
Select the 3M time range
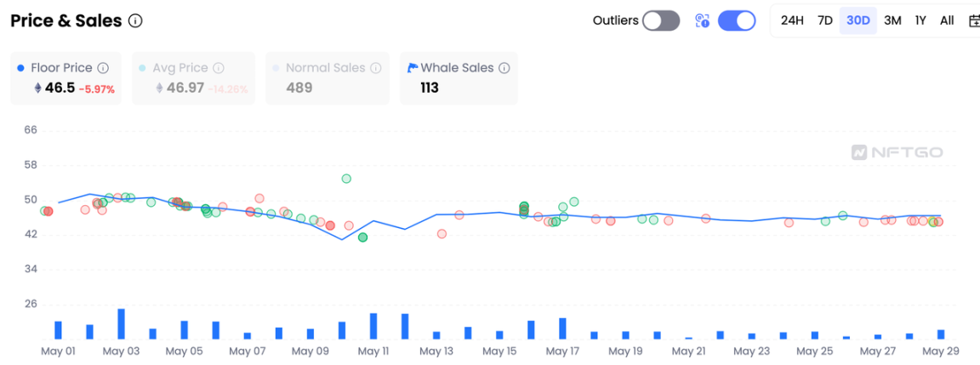click(892, 20)
